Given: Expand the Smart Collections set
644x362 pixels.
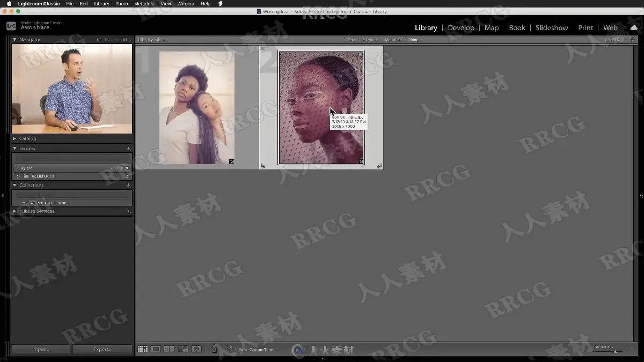Looking at the screenshot, I should 24,203.
